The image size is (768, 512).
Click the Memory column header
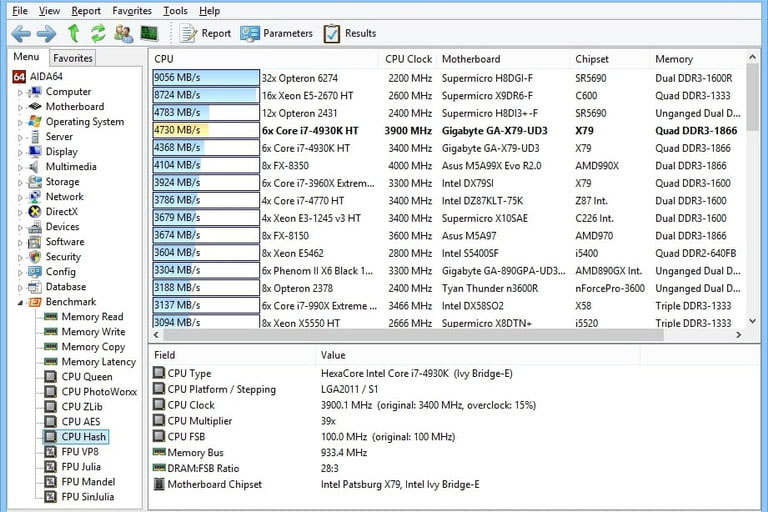coord(698,59)
